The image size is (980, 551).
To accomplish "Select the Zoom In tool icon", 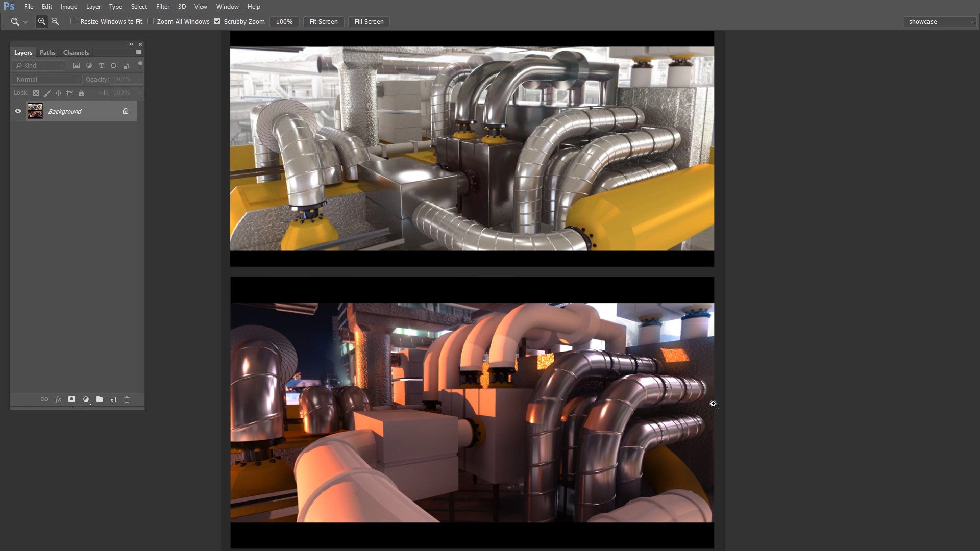I will (41, 21).
